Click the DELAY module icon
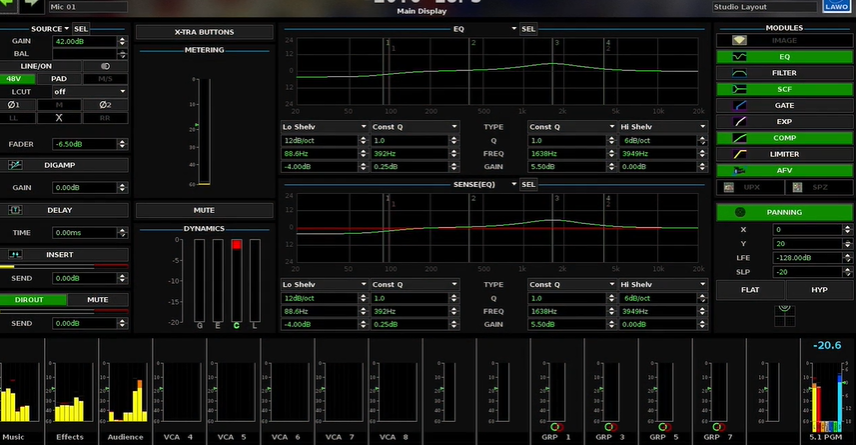This screenshot has height=445, width=856. 17,210
